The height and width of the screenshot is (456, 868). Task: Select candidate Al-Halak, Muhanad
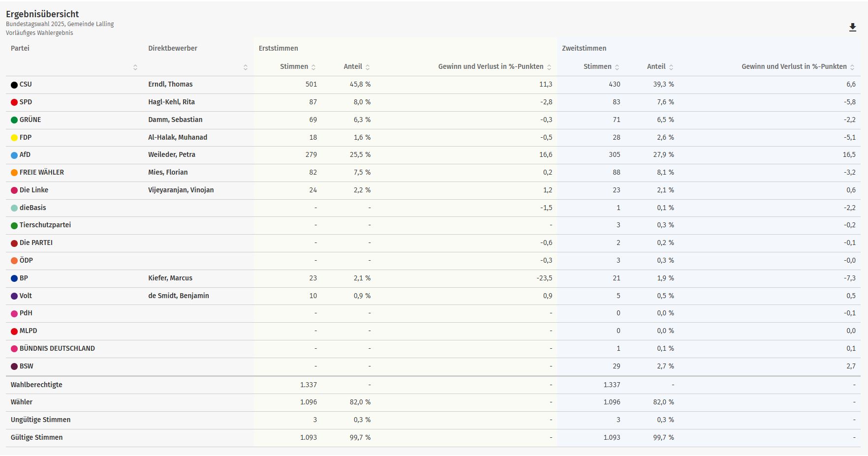point(178,137)
